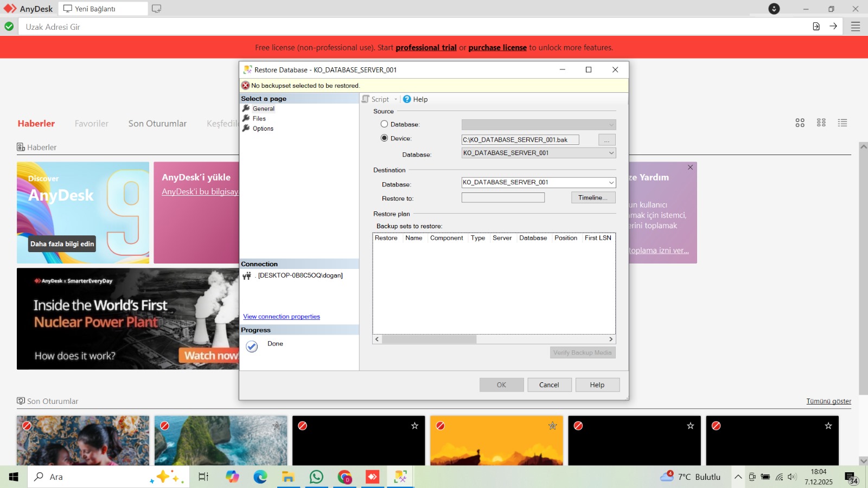Click the file transfer icon in address bar
This screenshot has height=488, width=868.
tap(816, 27)
